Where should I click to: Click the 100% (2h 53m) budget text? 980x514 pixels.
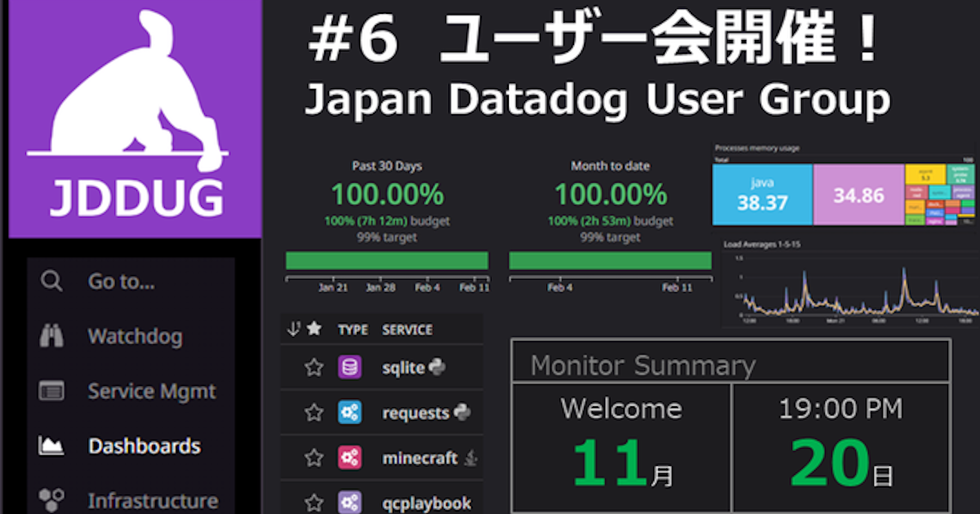coord(611,221)
